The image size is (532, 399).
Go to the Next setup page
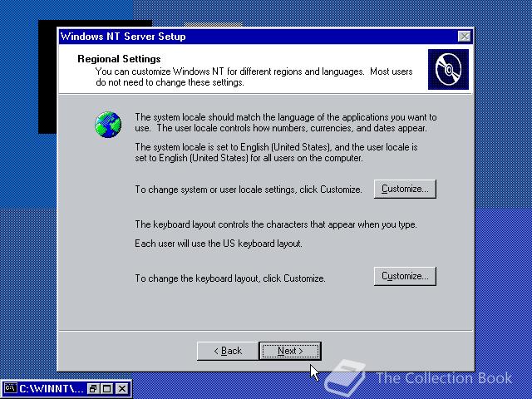pyautogui.click(x=290, y=351)
